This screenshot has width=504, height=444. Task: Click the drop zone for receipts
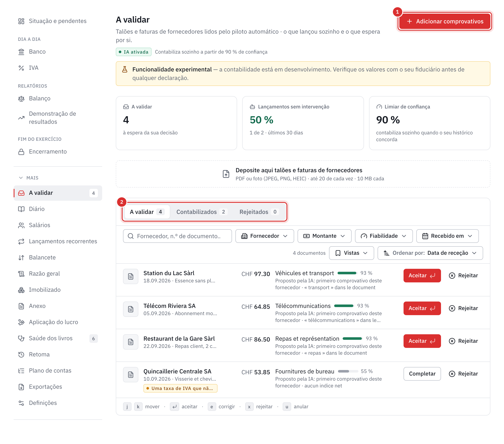303,174
